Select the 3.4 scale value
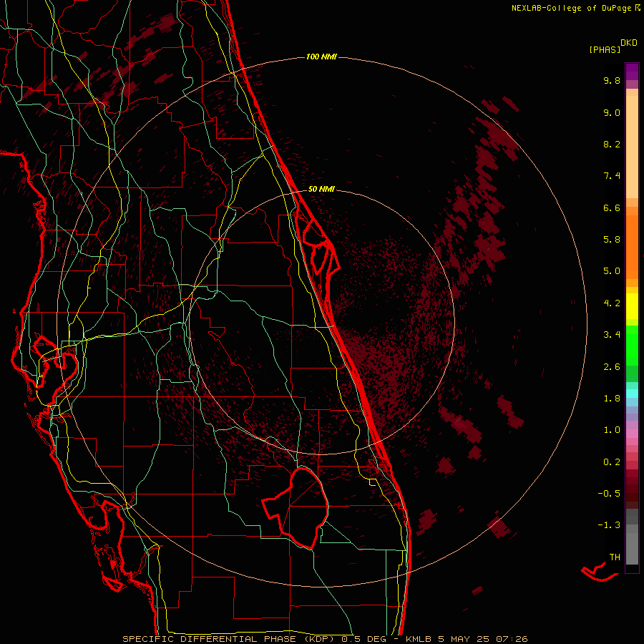Viewport: 644px width, 644px height. (612, 335)
